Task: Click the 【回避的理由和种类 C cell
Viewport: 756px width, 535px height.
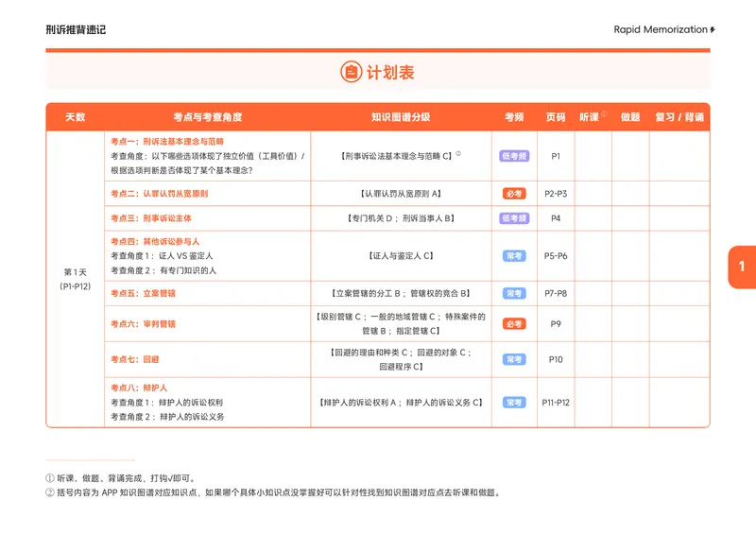Action: tap(401, 359)
